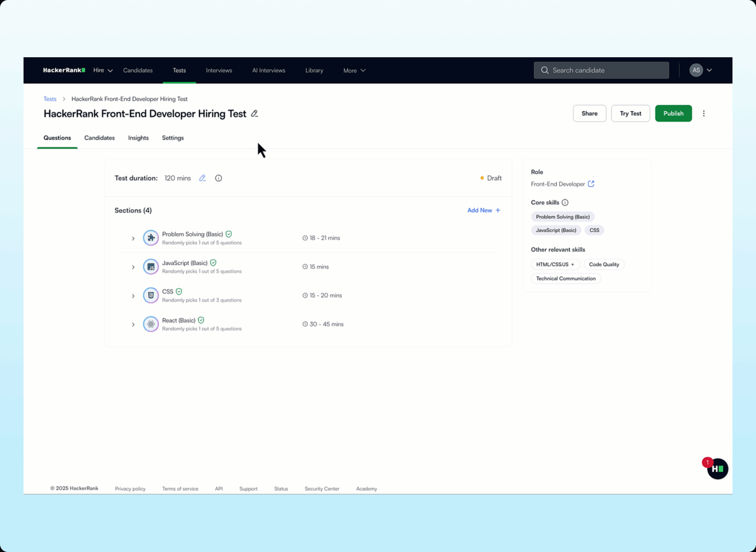Click the plus icon next to Add New
Viewport: 756px width, 552px height.
(x=498, y=210)
